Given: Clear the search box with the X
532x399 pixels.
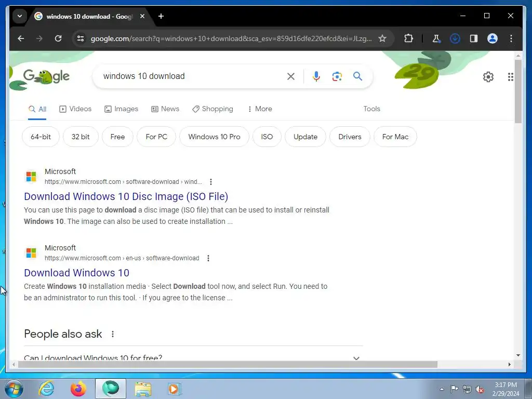Looking at the screenshot, I should 291,76.
